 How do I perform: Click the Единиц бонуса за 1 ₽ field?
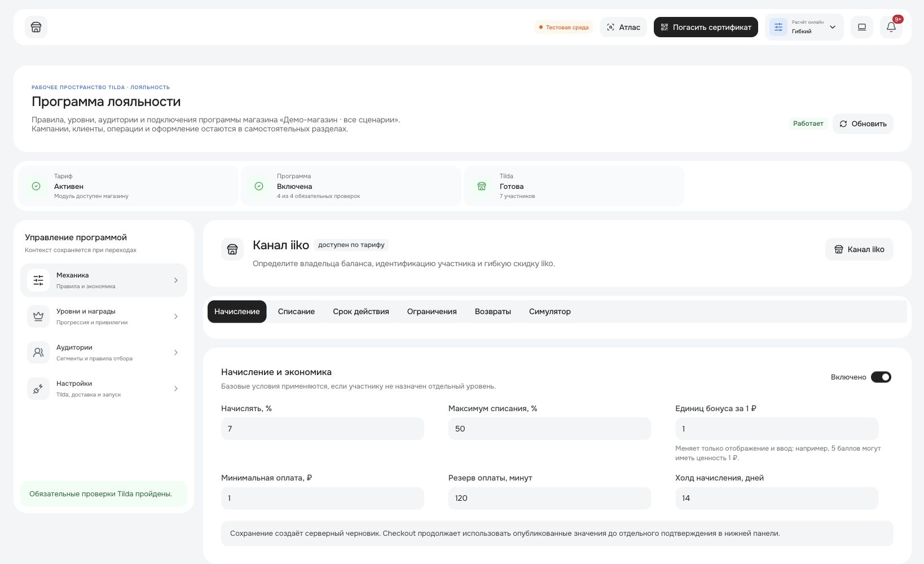click(x=777, y=429)
